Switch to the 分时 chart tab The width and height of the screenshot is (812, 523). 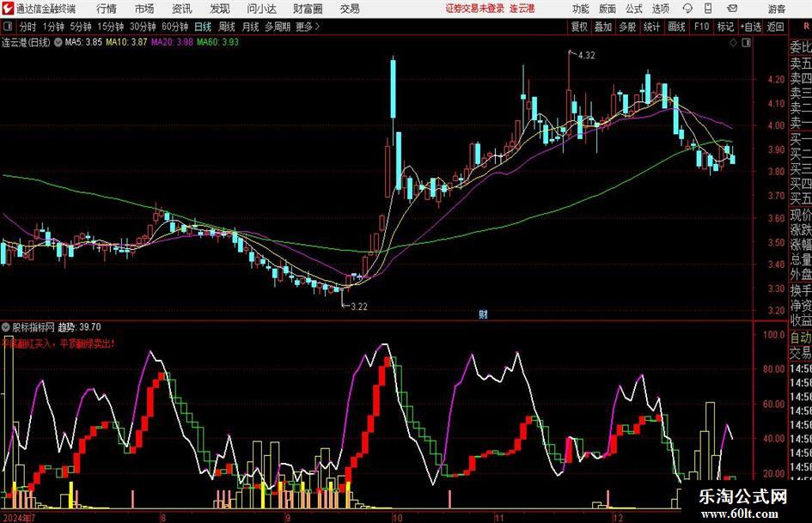(x=27, y=27)
